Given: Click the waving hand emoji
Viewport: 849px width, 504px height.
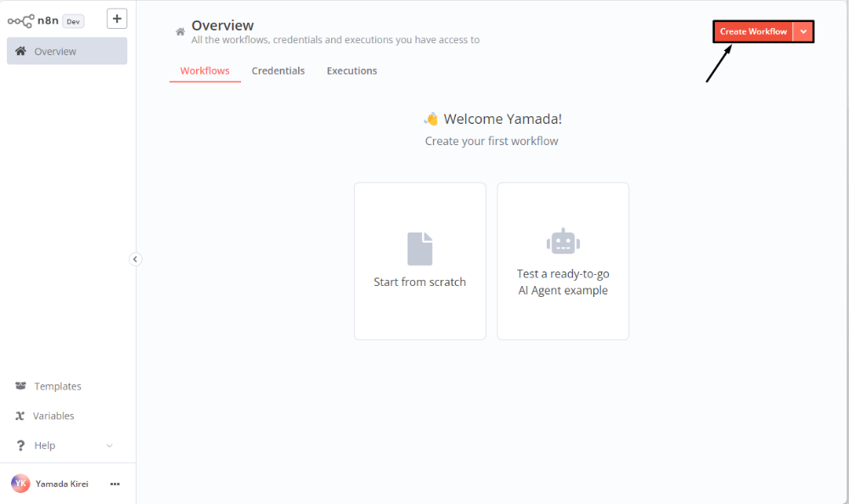Looking at the screenshot, I should pyautogui.click(x=431, y=119).
